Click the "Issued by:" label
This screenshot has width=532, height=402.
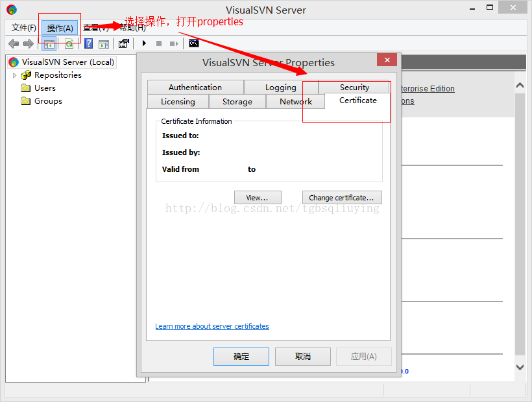coord(181,152)
